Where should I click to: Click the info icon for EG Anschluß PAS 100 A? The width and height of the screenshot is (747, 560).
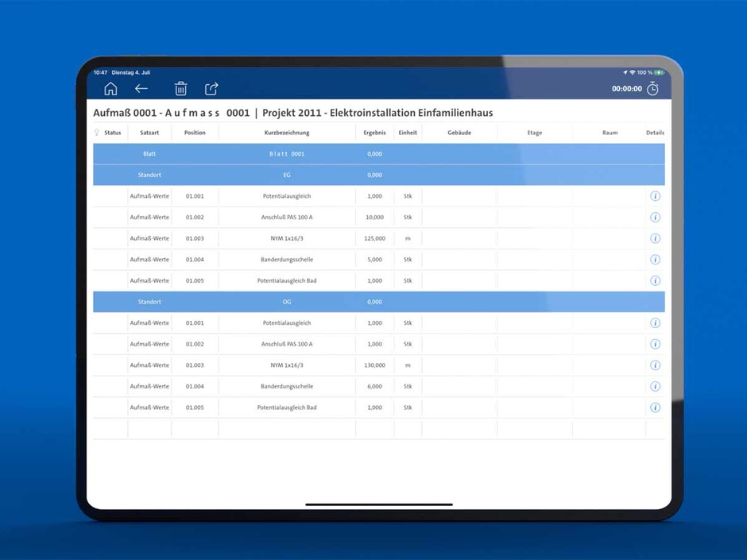(x=655, y=217)
